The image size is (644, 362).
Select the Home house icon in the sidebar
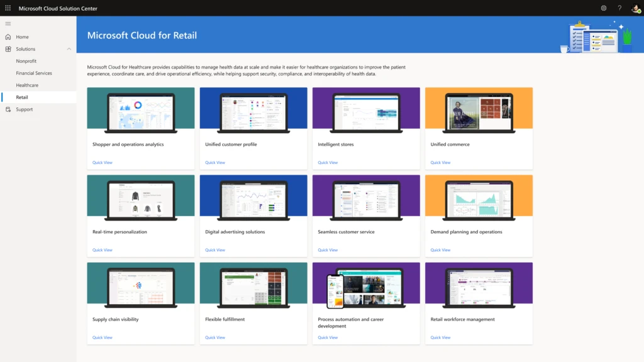pos(9,36)
